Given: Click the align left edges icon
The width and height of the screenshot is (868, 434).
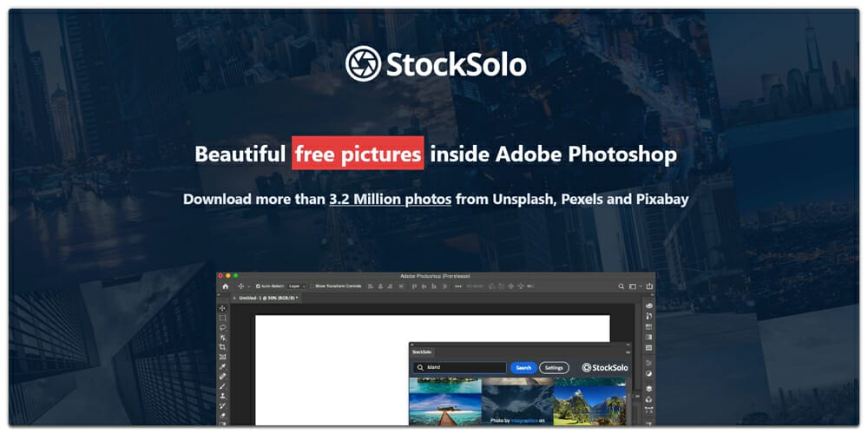Looking at the screenshot, I should click(x=371, y=286).
